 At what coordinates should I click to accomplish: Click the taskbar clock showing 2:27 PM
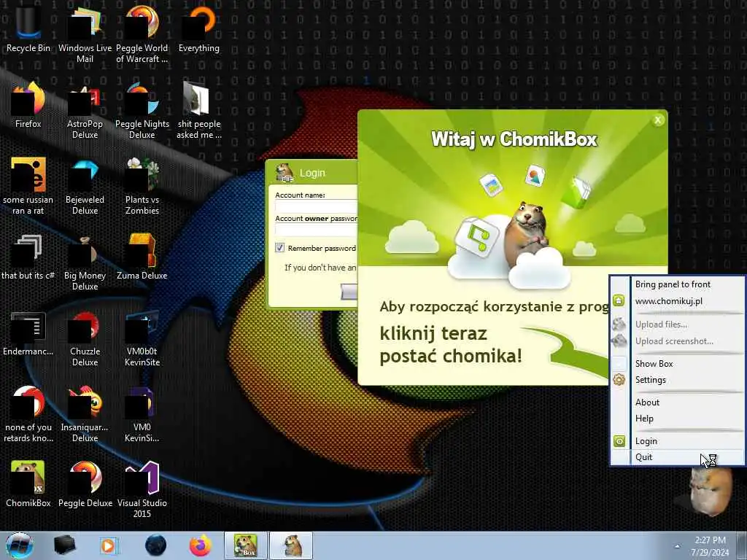[x=711, y=546]
